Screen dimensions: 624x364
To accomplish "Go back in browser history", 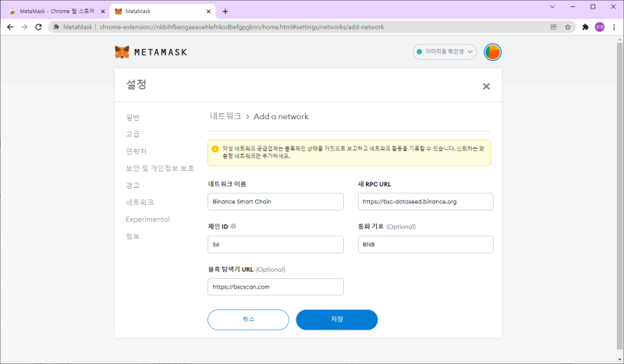I will 10,27.
